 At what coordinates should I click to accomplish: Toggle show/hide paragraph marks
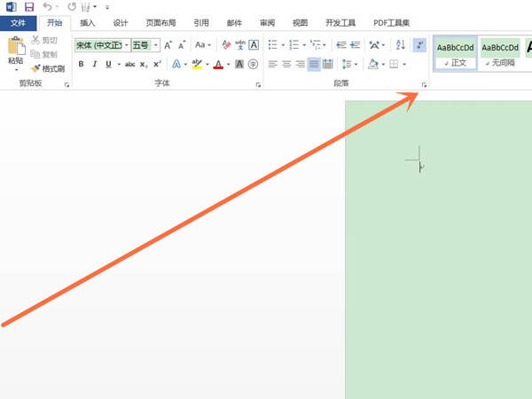click(419, 45)
